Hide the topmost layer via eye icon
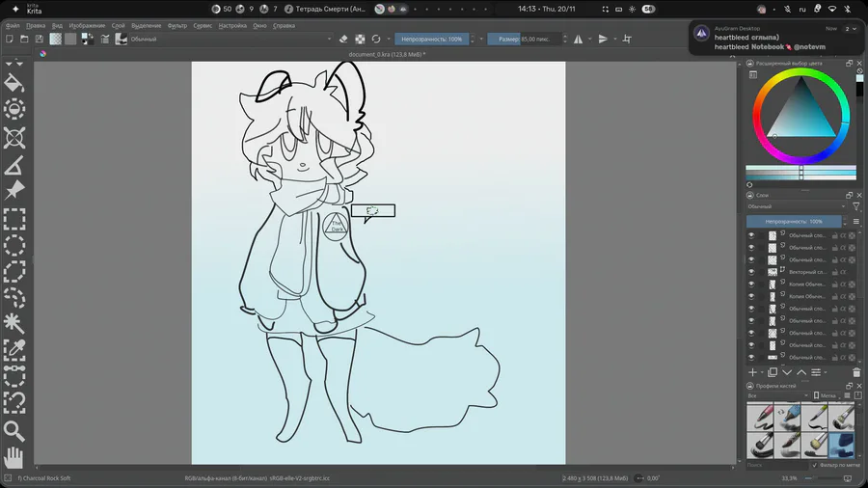 pos(751,235)
